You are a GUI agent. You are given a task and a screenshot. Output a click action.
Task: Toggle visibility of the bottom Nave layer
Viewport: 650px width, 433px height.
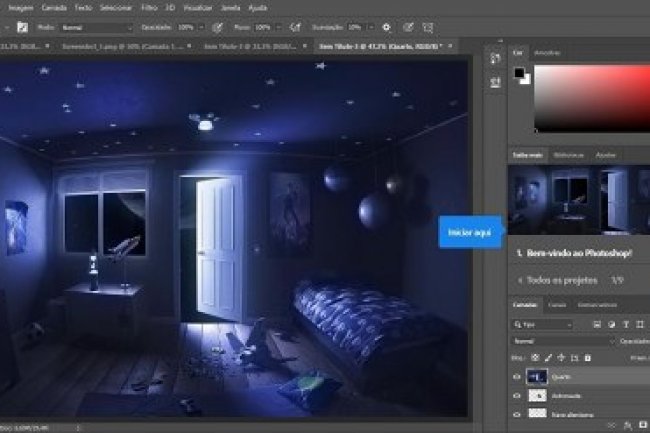tap(517, 414)
